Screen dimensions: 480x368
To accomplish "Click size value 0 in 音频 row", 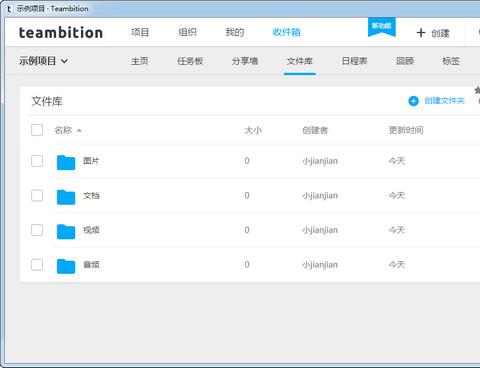I will tap(247, 265).
